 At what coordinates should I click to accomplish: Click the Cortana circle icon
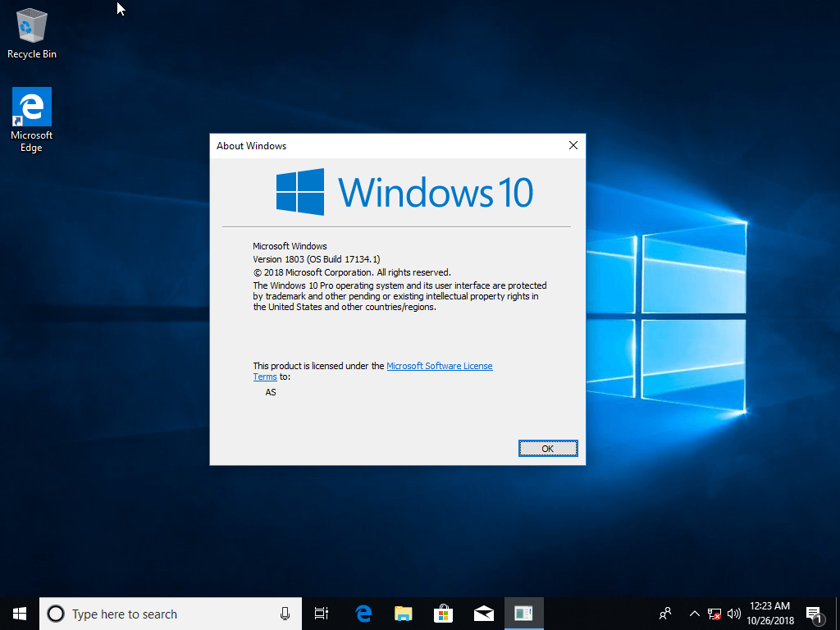[x=56, y=614]
